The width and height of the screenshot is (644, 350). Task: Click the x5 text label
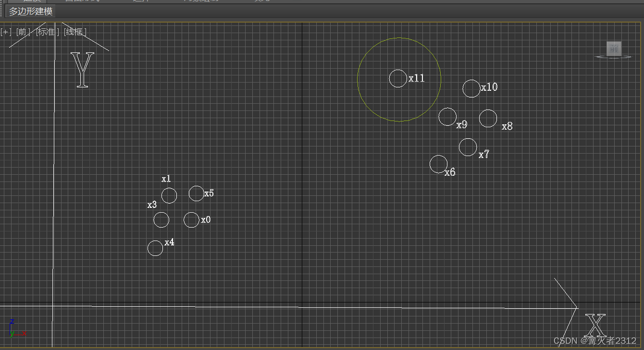point(209,193)
